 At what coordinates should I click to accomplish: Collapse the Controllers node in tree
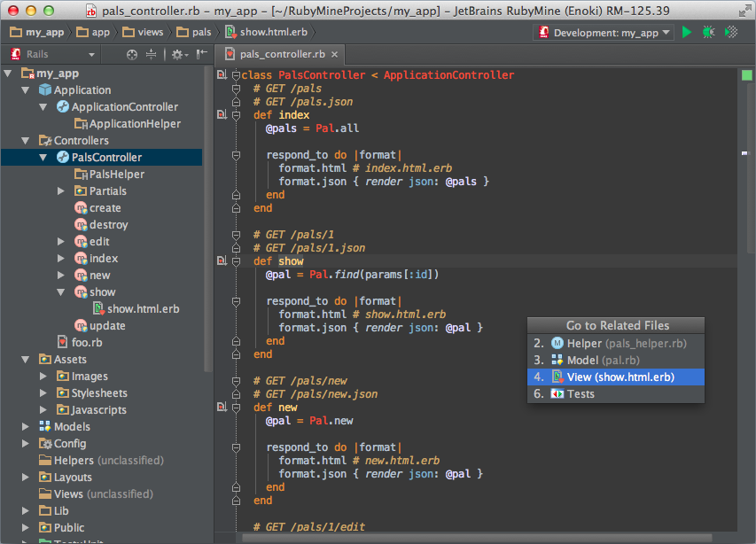(26, 141)
